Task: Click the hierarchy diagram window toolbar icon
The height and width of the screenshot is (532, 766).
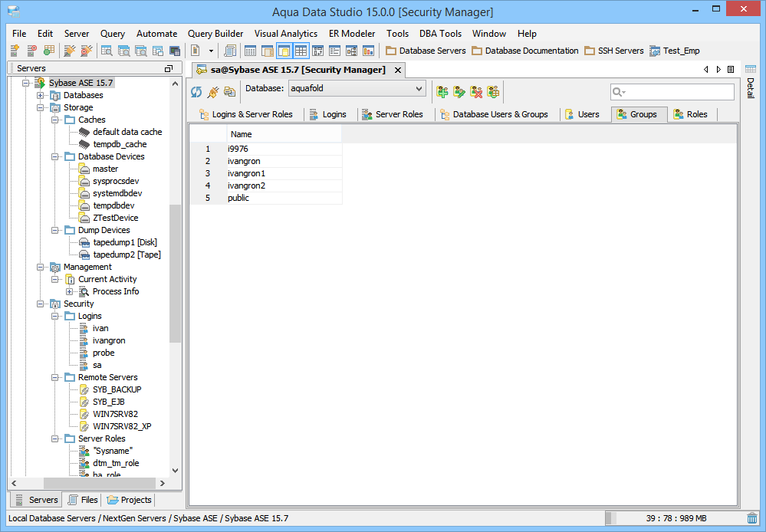Action: tap(351, 51)
